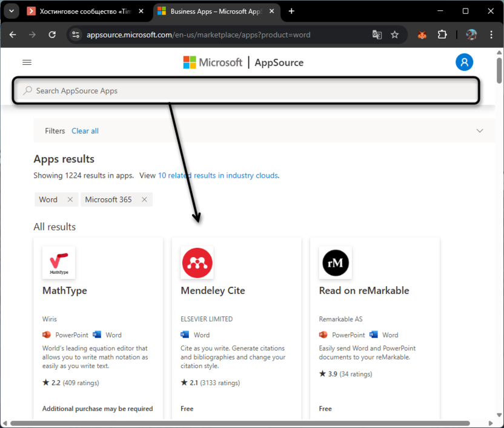Click the MathType app logo
The height and width of the screenshot is (428, 504).
click(x=59, y=262)
